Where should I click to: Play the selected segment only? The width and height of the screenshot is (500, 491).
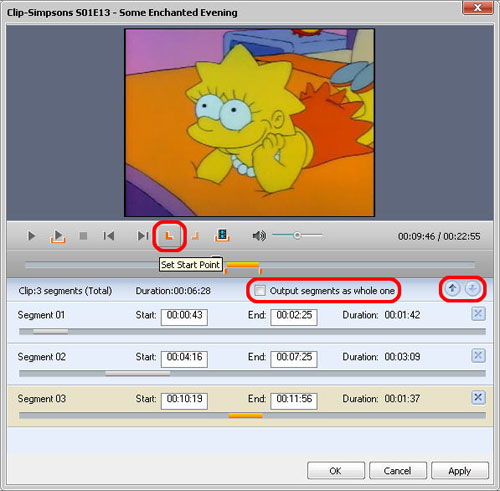pos(58,236)
